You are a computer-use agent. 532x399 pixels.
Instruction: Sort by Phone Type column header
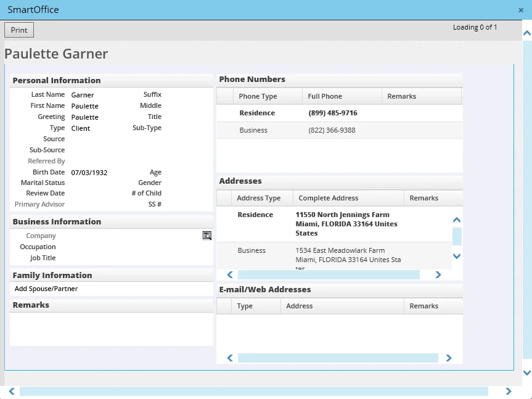click(x=258, y=96)
